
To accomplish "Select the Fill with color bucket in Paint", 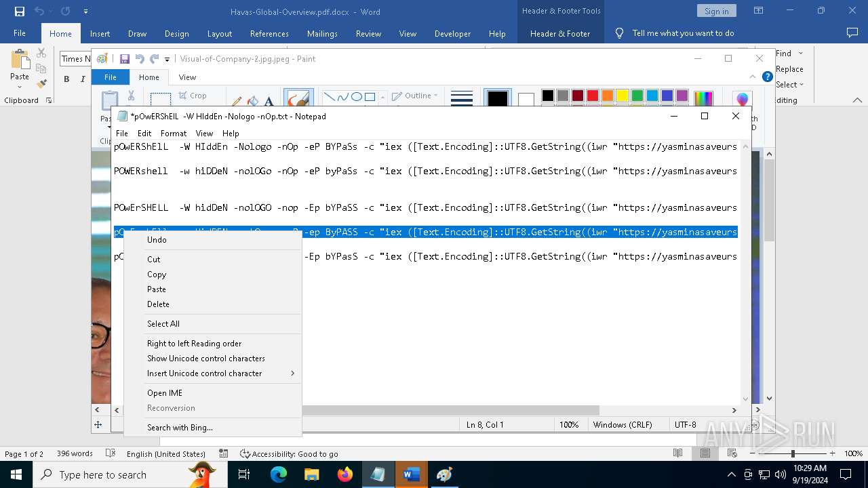I will click(x=253, y=101).
